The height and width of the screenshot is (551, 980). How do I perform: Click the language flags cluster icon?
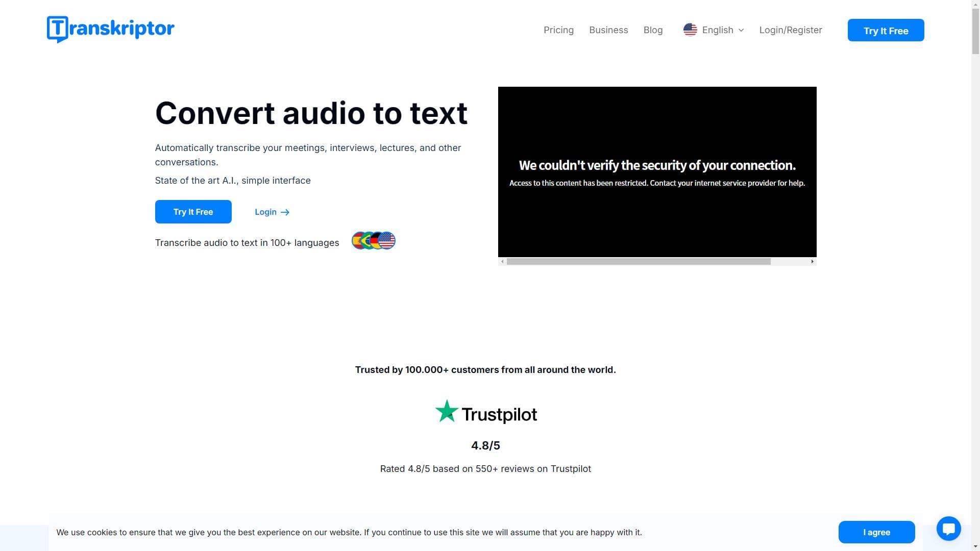point(374,240)
